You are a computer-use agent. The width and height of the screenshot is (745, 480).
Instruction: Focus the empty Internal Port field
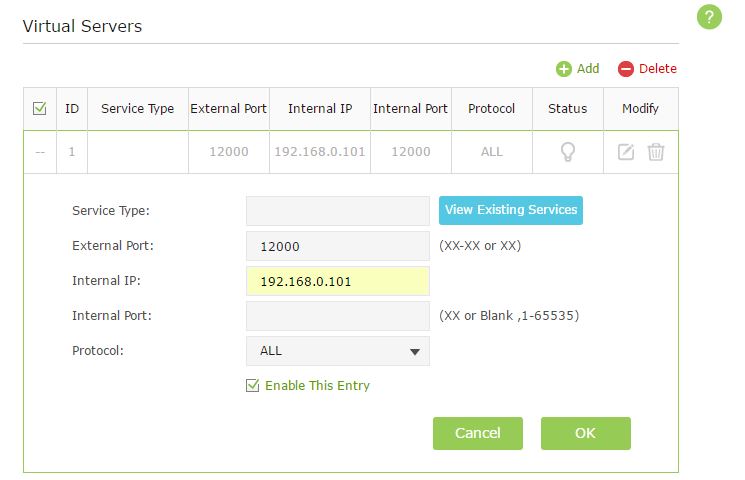click(338, 316)
